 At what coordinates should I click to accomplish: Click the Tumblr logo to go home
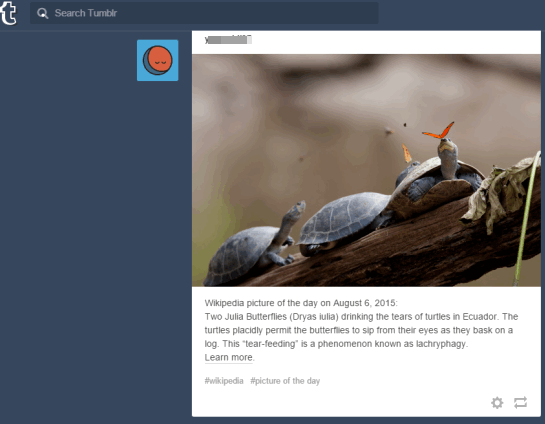[x=8, y=13]
